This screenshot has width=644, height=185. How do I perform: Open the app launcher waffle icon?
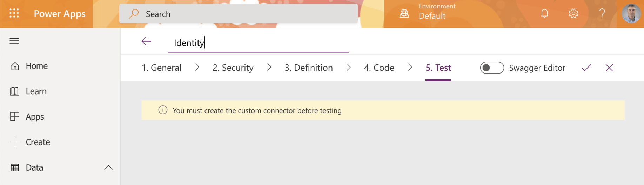pyautogui.click(x=14, y=13)
